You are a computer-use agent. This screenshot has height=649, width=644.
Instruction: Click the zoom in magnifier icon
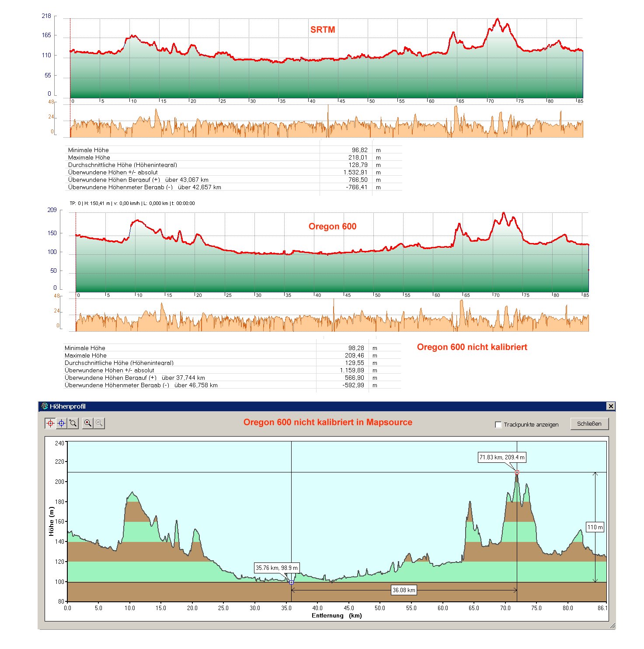(88, 423)
